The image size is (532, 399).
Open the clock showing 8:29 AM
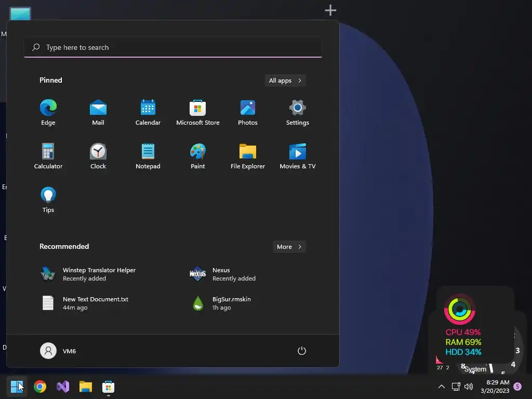[495, 387]
